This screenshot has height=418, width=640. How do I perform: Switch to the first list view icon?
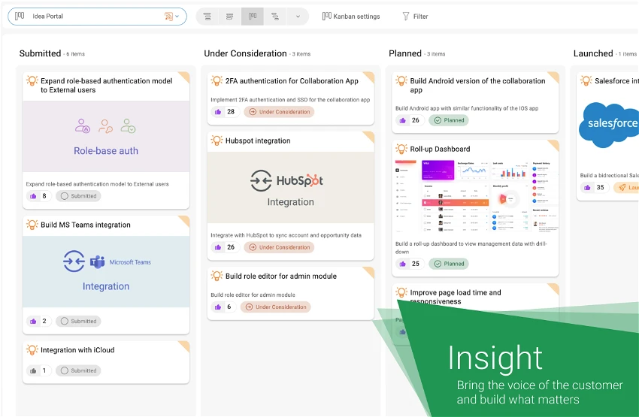pos(207,16)
